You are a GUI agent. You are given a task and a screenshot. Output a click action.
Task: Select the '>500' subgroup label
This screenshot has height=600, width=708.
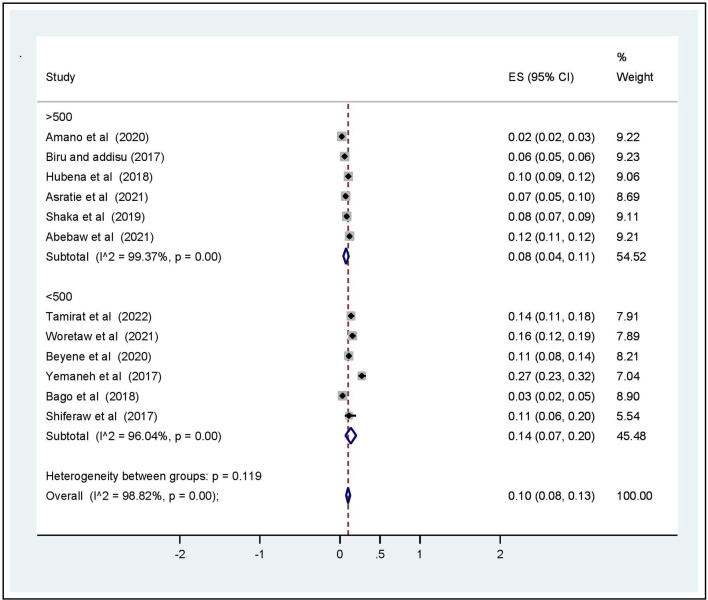pyautogui.click(x=59, y=117)
